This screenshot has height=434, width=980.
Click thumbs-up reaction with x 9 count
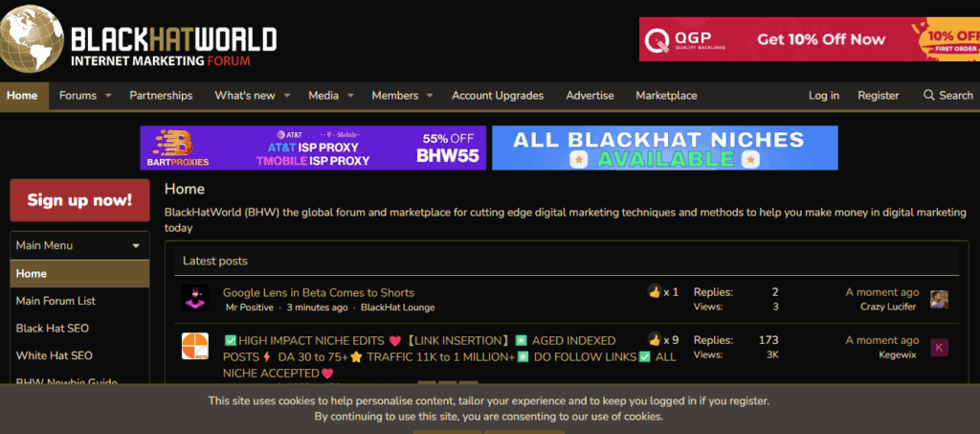click(x=655, y=339)
